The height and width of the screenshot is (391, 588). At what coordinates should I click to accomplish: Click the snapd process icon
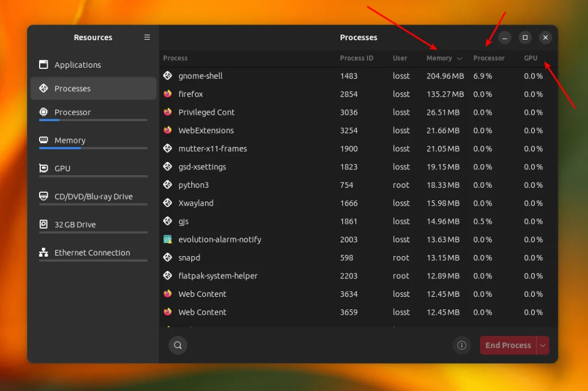pos(168,257)
